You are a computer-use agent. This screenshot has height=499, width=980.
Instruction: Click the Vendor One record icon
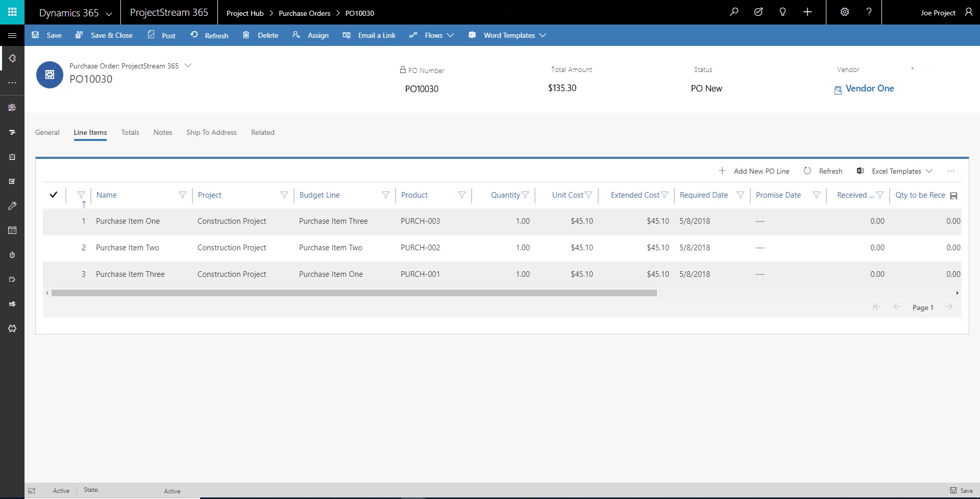click(x=838, y=90)
